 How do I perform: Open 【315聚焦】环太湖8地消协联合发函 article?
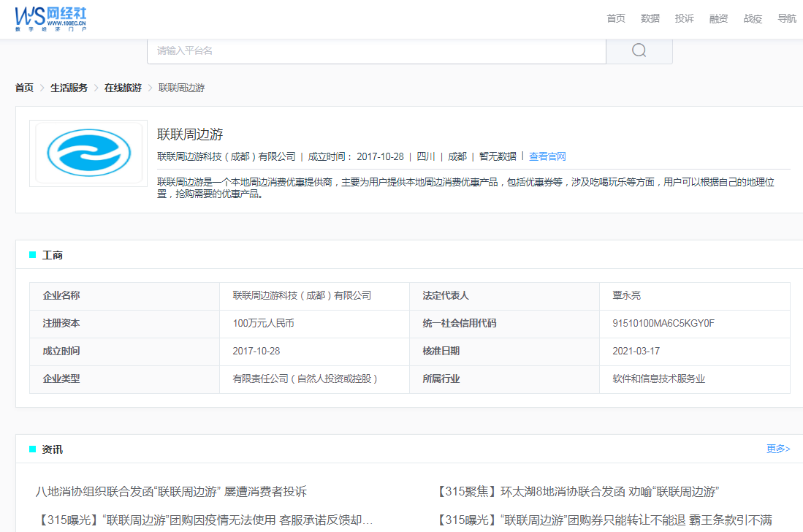tap(576, 492)
